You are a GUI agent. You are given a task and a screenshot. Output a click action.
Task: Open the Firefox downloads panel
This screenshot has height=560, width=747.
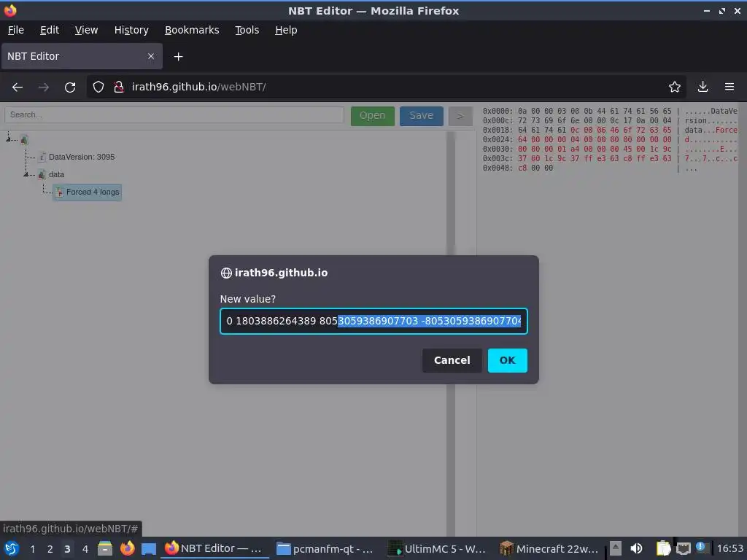coord(703,87)
